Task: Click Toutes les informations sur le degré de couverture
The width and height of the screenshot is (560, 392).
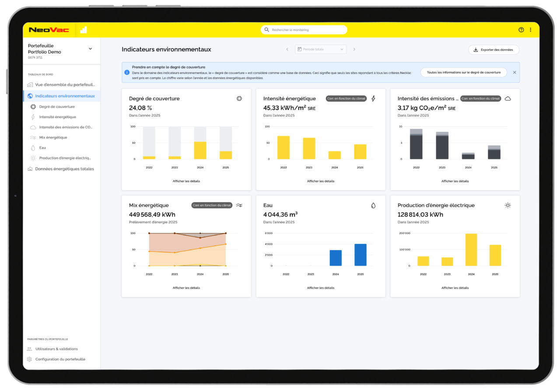Action: point(463,73)
